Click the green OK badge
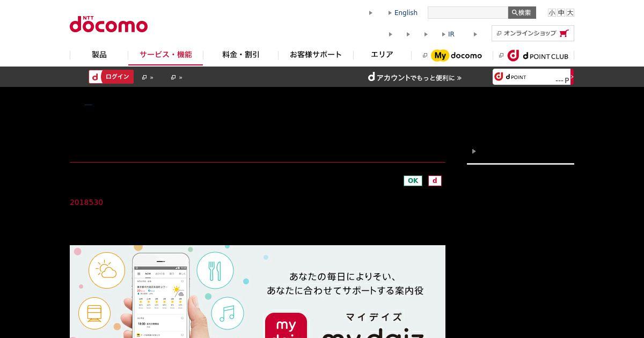Viewport: 644px width, 338px height. 413,181
